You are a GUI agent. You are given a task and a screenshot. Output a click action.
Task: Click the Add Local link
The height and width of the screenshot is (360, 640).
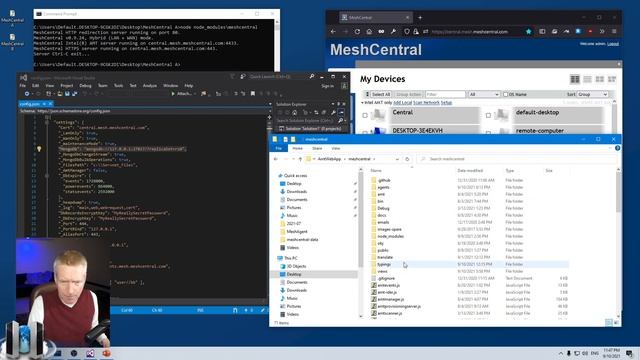402,102
